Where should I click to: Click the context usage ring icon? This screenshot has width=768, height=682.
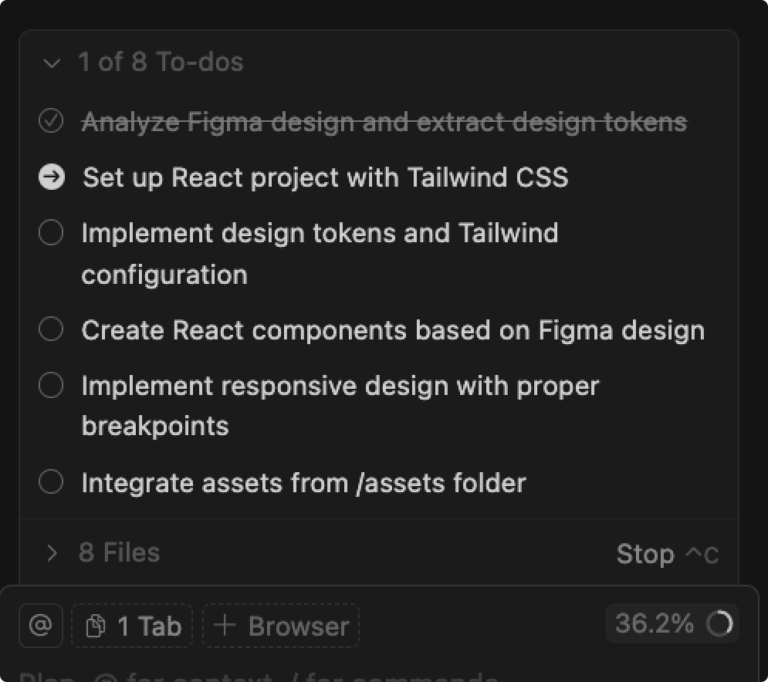[x=719, y=625]
